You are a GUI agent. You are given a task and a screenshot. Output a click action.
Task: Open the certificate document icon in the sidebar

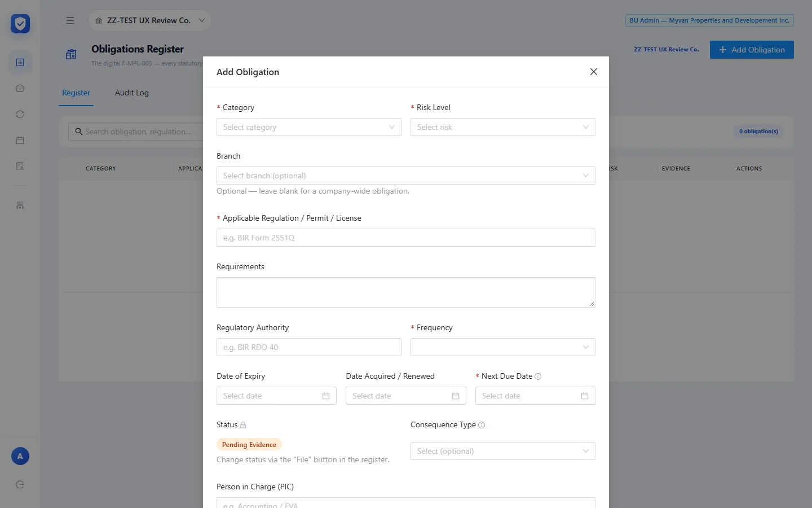point(20,167)
